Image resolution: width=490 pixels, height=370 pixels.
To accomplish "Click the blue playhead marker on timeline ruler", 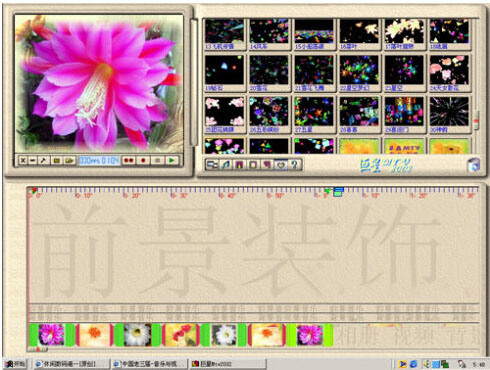I will (338, 191).
